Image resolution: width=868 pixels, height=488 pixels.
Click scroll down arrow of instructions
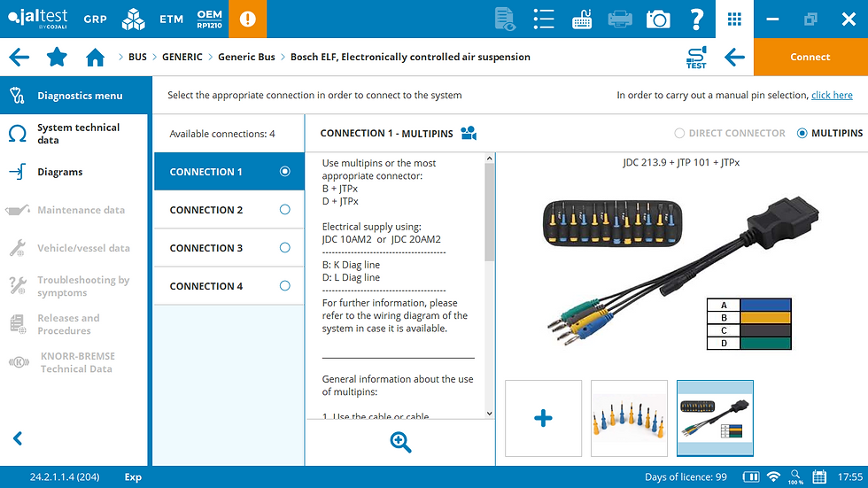pos(489,414)
